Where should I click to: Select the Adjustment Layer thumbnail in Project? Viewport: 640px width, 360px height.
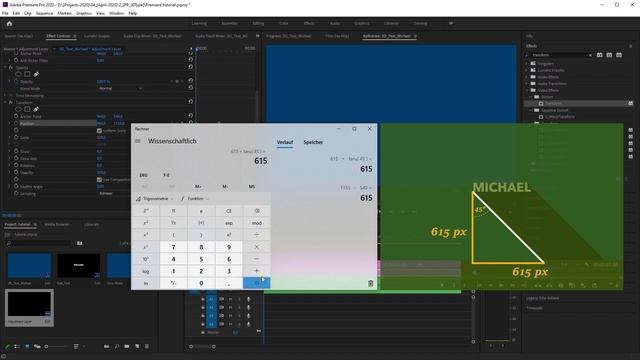pos(29,304)
